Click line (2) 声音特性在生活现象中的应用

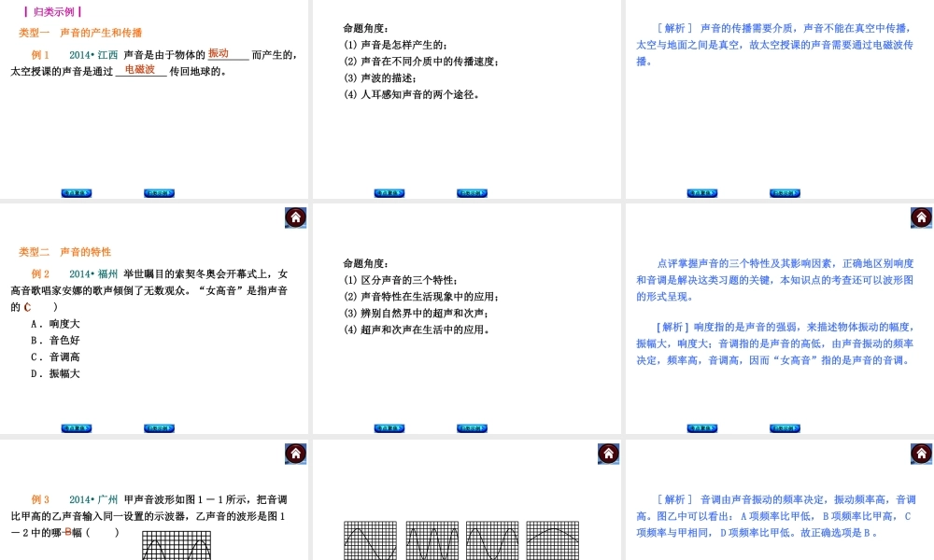421,297
